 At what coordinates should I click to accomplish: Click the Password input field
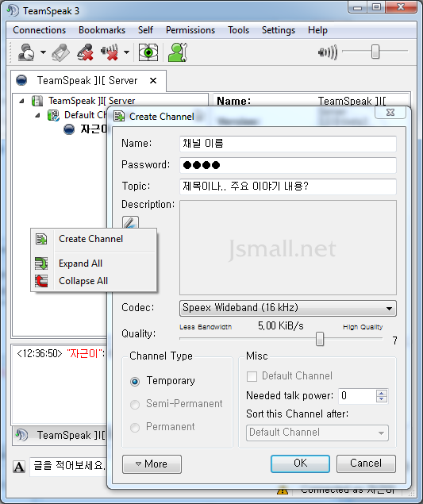(287, 165)
